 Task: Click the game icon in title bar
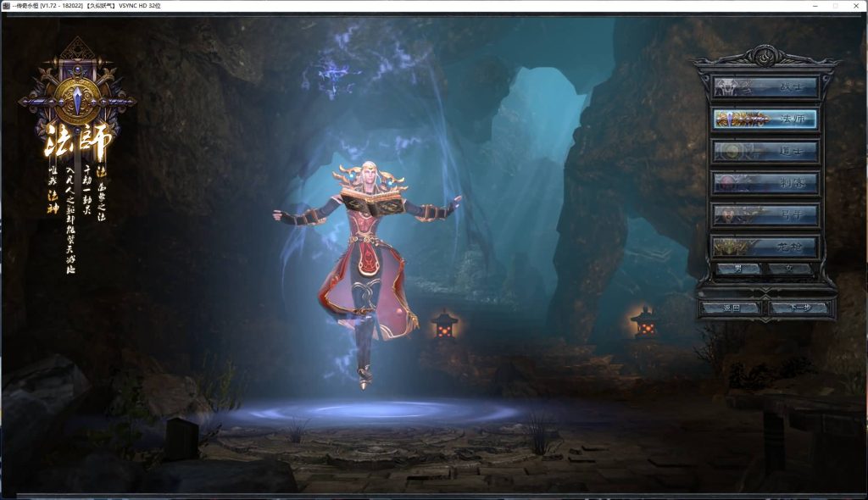click(x=7, y=6)
